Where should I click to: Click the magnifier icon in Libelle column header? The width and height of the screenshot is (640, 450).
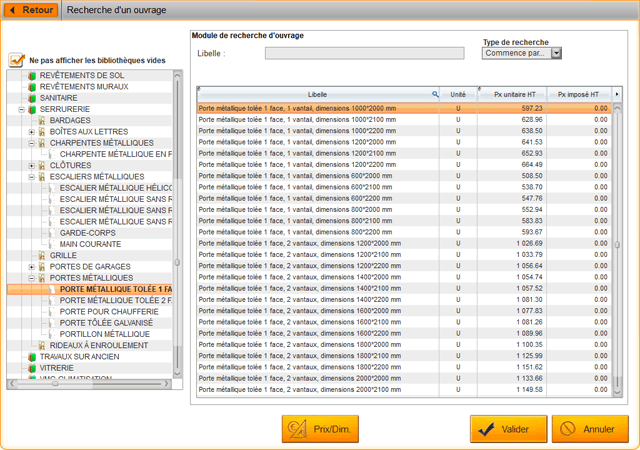[435, 94]
